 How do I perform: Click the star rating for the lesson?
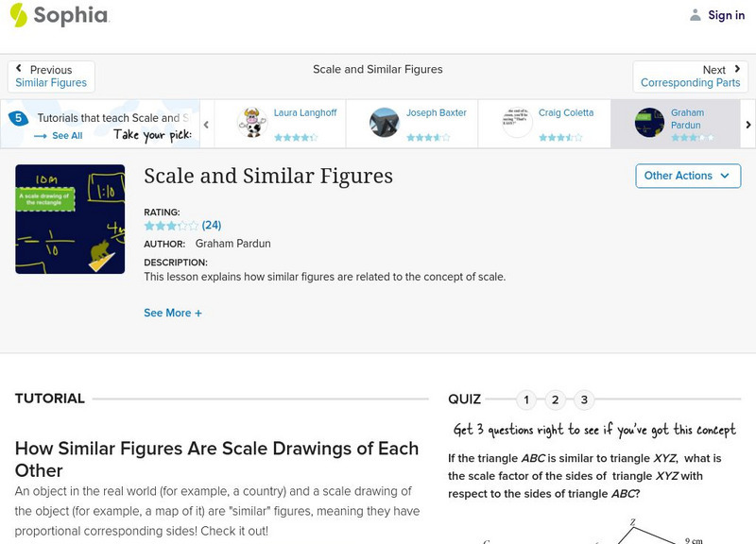[171, 226]
